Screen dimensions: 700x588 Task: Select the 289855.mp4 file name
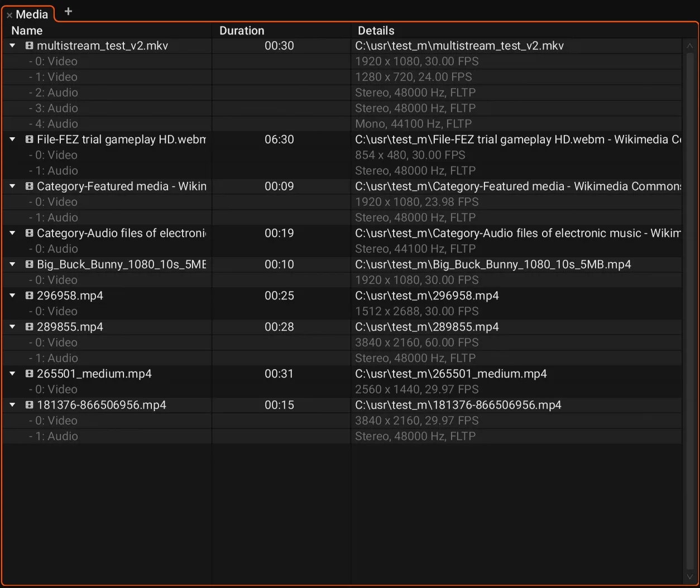[x=70, y=327]
